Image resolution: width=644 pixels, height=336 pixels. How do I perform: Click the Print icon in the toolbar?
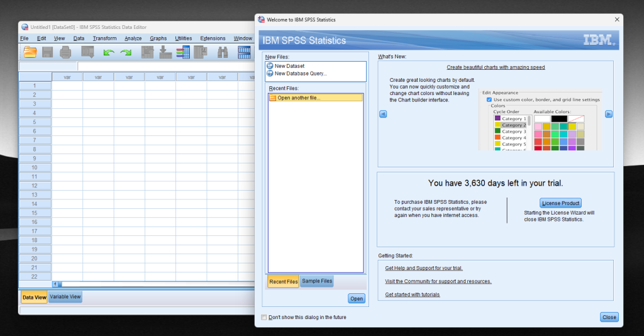[65, 53]
